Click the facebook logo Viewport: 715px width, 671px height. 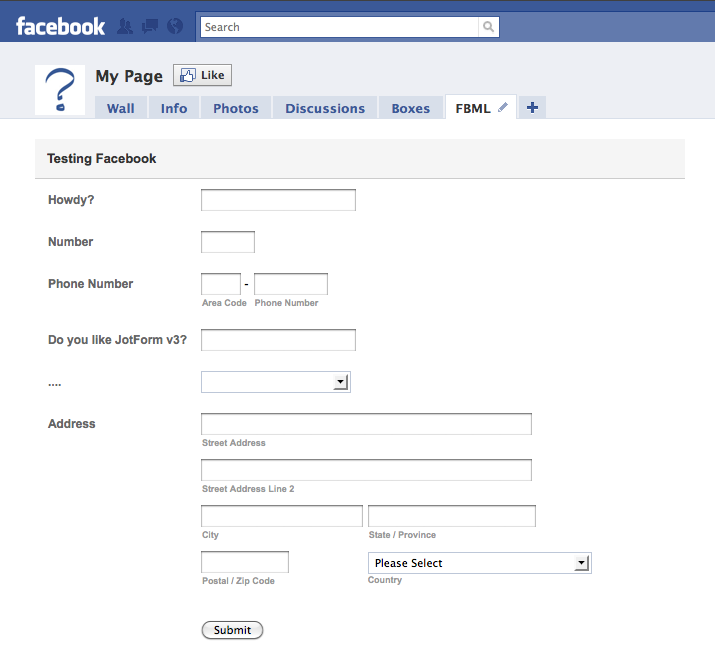[60, 26]
